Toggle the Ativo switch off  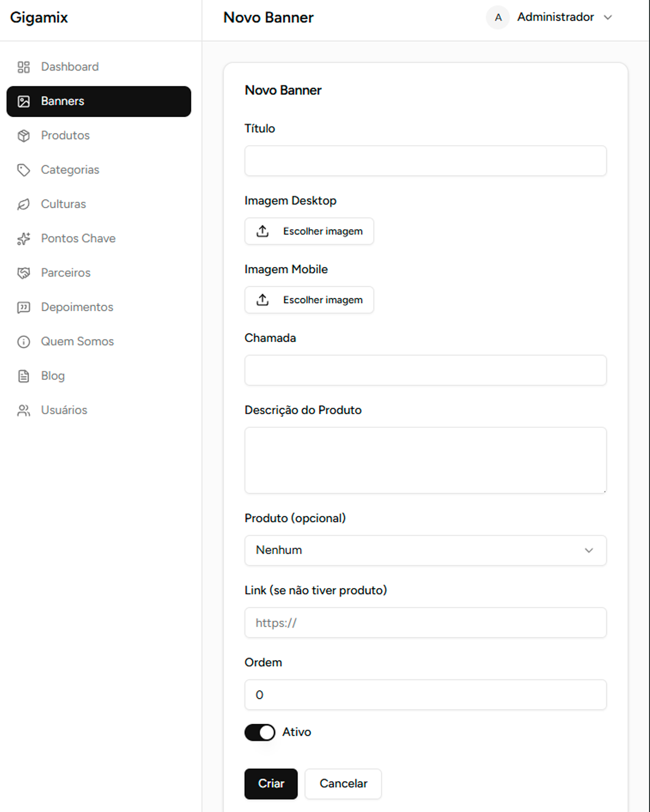260,732
